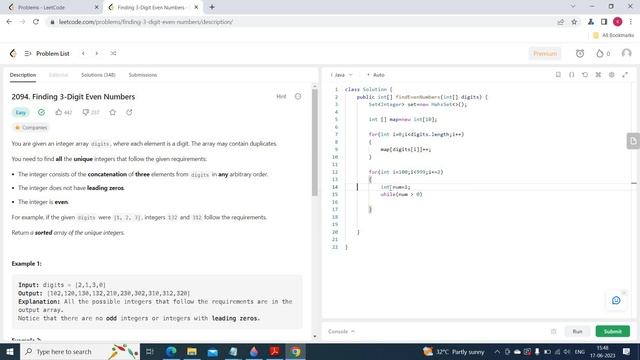Image resolution: width=640 pixels, height=360 pixels.
Task: Expand the Console panel
Action: [x=341, y=331]
